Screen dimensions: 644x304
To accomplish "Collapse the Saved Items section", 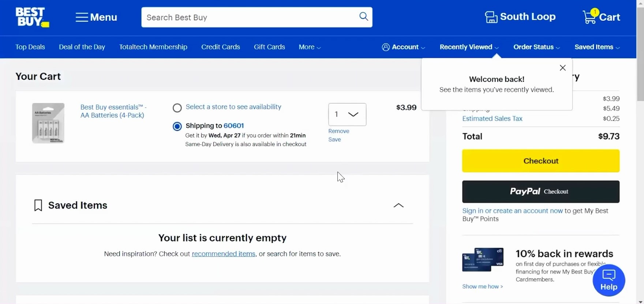I will [398, 205].
